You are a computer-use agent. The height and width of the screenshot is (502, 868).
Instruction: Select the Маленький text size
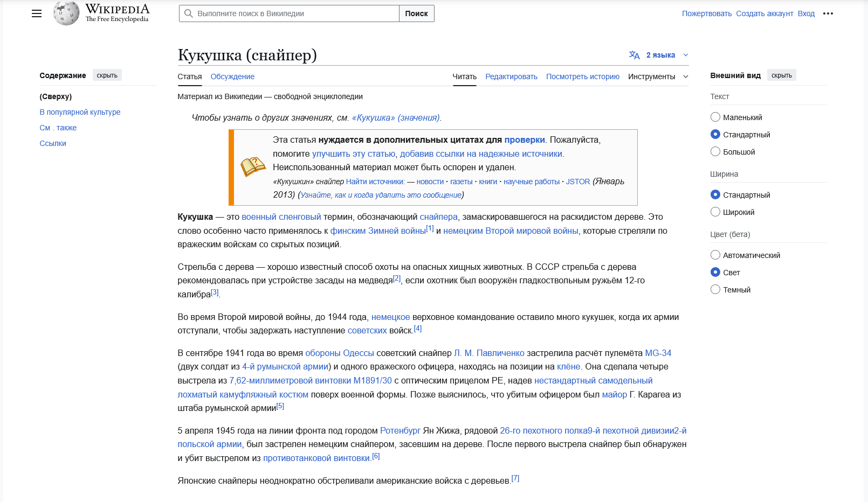point(715,117)
